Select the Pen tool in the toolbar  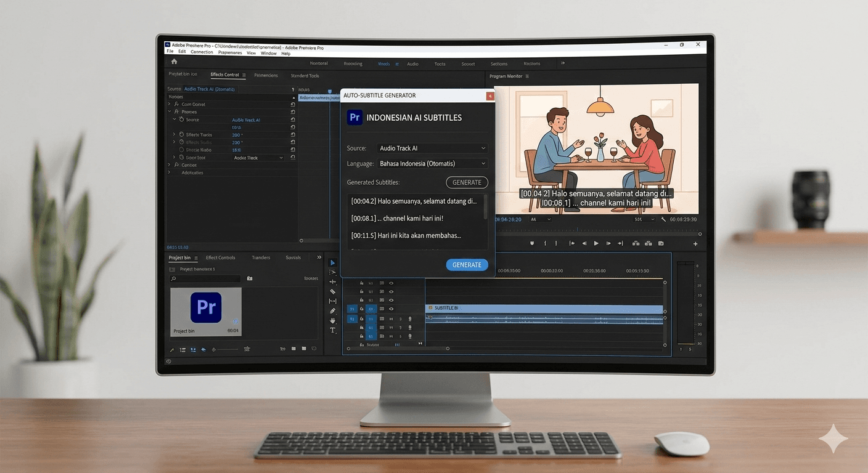333,311
